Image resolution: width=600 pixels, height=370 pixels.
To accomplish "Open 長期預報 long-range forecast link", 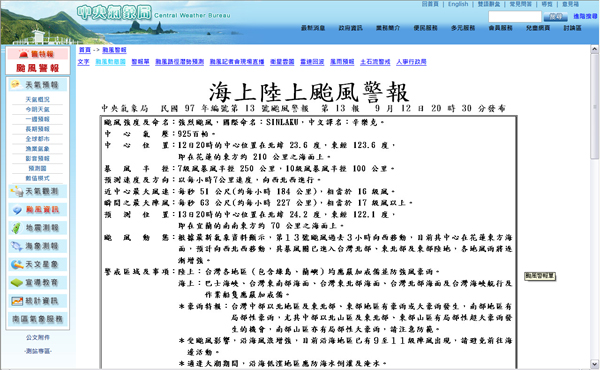I will tap(38, 129).
